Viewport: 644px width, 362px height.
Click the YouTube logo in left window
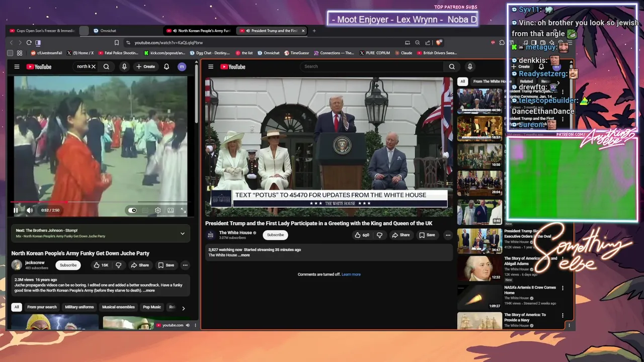coord(39,66)
